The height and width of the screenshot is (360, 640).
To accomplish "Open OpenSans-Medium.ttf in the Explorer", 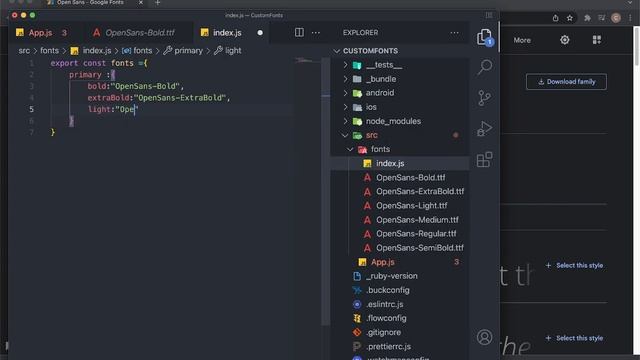I will pyautogui.click(x=417, y=220).
